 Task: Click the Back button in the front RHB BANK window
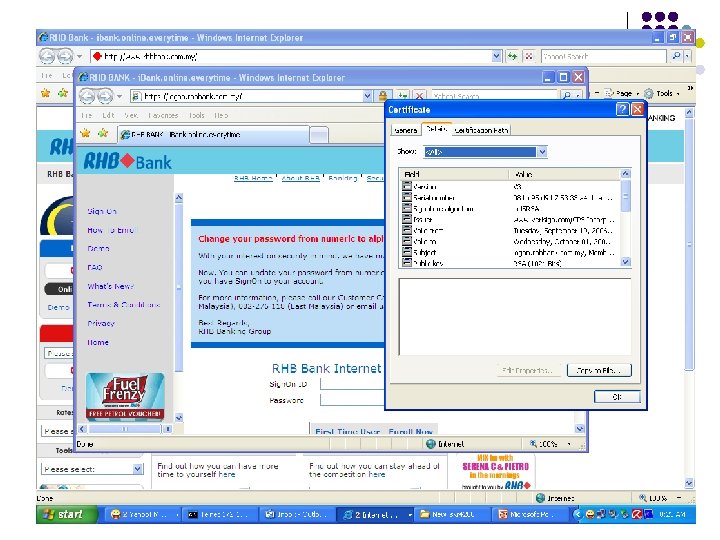(87, 96)
